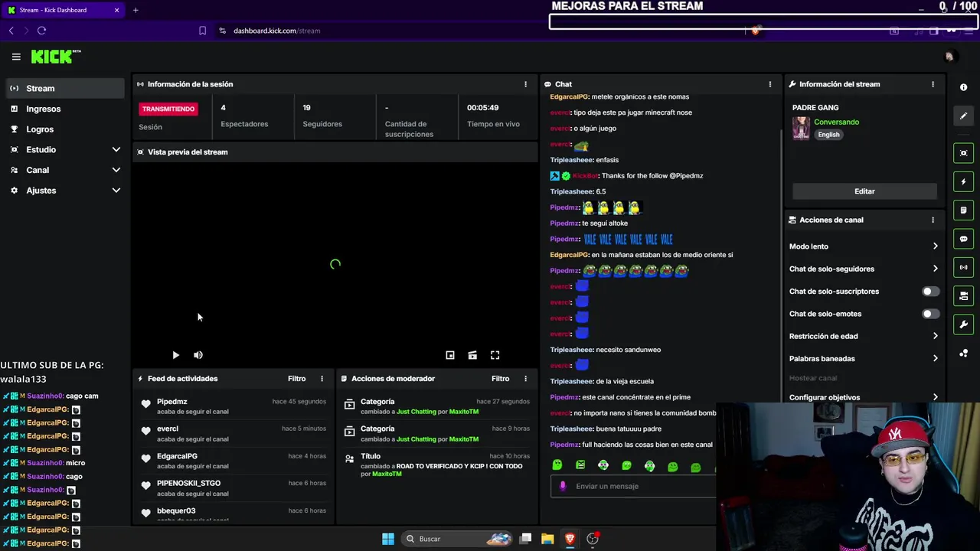Play the stream preview
The width and height of the screenshot is (980, 551).
pyautogui.click(x=175, y=355)
